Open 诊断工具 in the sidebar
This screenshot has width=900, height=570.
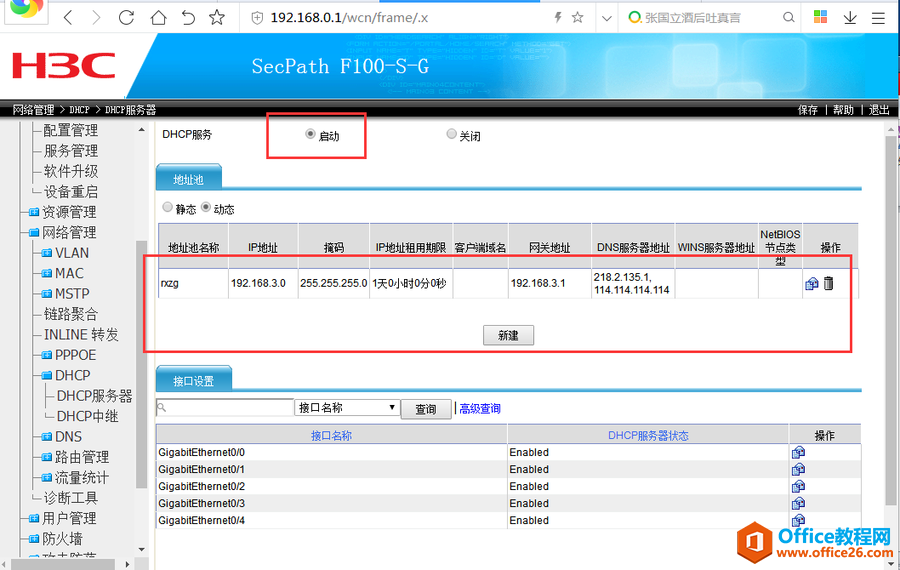71,498
